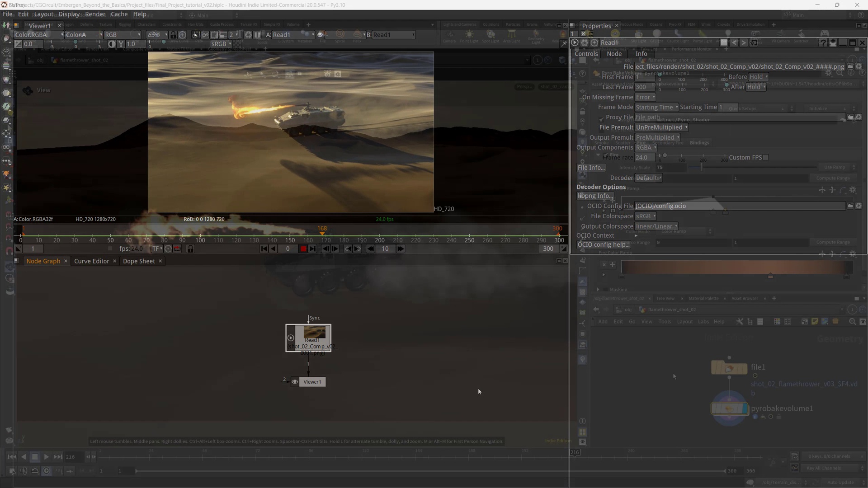Click the clear all panels X icon
The width and height of the screenshot is (868, 488).
pos(583,33)
